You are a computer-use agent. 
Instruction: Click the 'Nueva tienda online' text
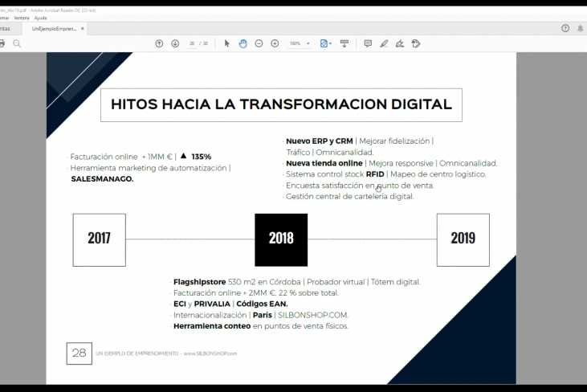point(324,163)
